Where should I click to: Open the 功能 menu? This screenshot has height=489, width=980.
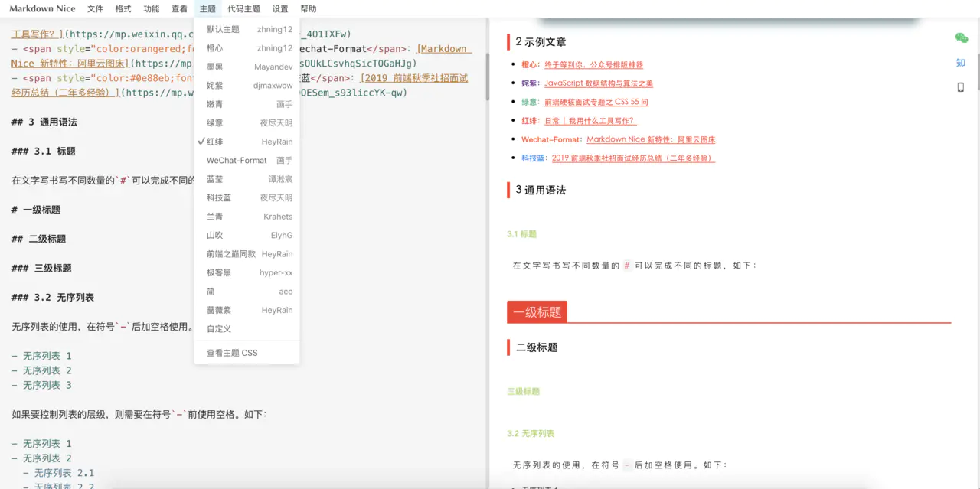pos(151,9)
